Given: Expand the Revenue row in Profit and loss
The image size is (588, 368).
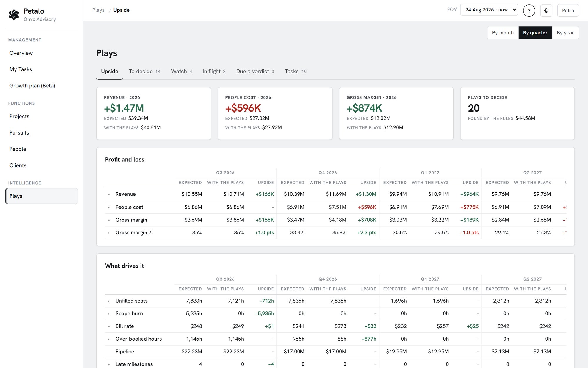Looking at the screenshot, I should click(109, 194).
